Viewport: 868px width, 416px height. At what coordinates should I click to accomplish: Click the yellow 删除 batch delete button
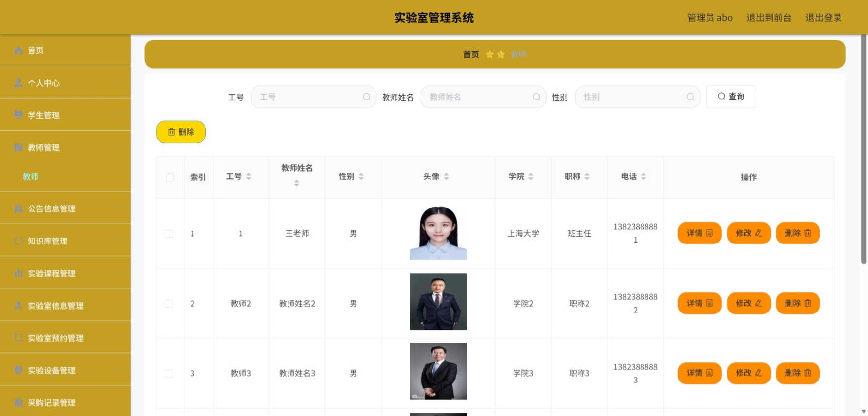tap(181, 132)
